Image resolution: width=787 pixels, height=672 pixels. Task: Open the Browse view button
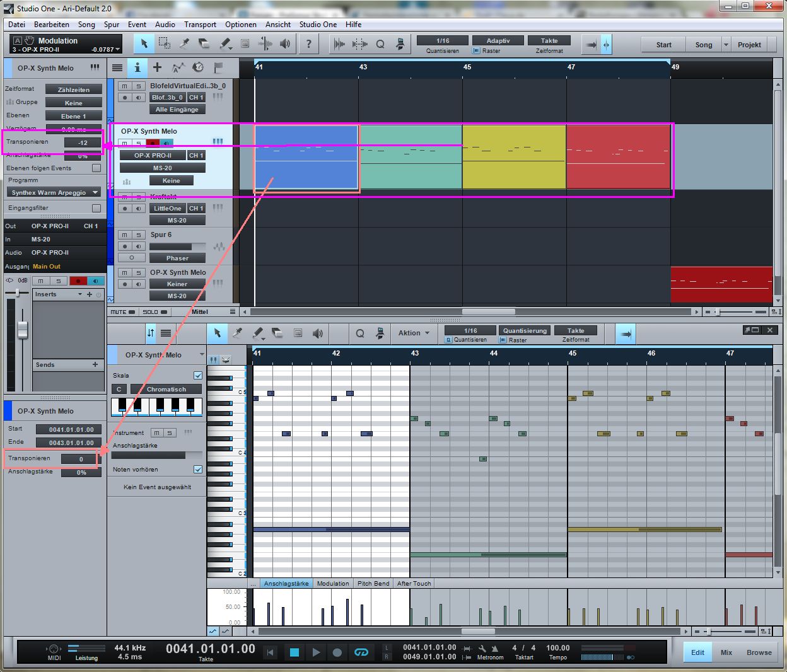click(x=759, y=652)
